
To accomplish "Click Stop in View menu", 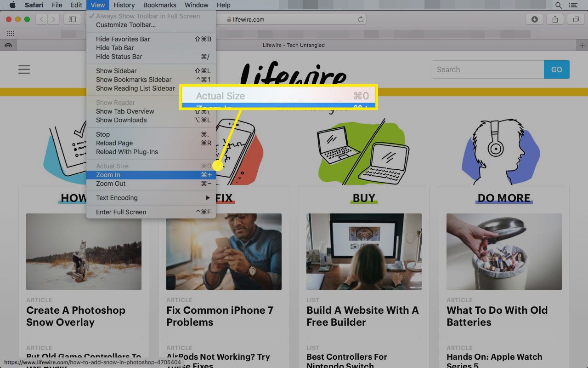I will click(x=151, y=134).
